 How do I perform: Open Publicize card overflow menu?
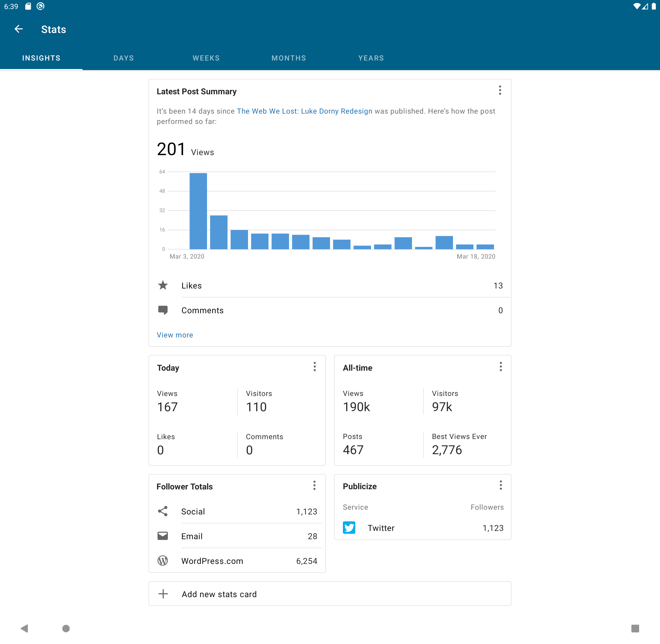click(x=501, y=485)
